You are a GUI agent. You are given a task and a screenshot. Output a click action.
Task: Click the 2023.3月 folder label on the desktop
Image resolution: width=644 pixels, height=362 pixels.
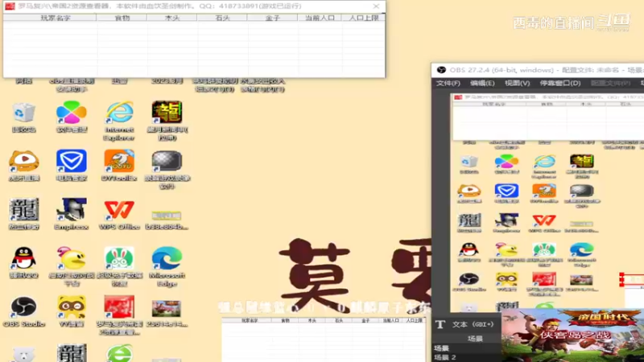tap(167, 81)
